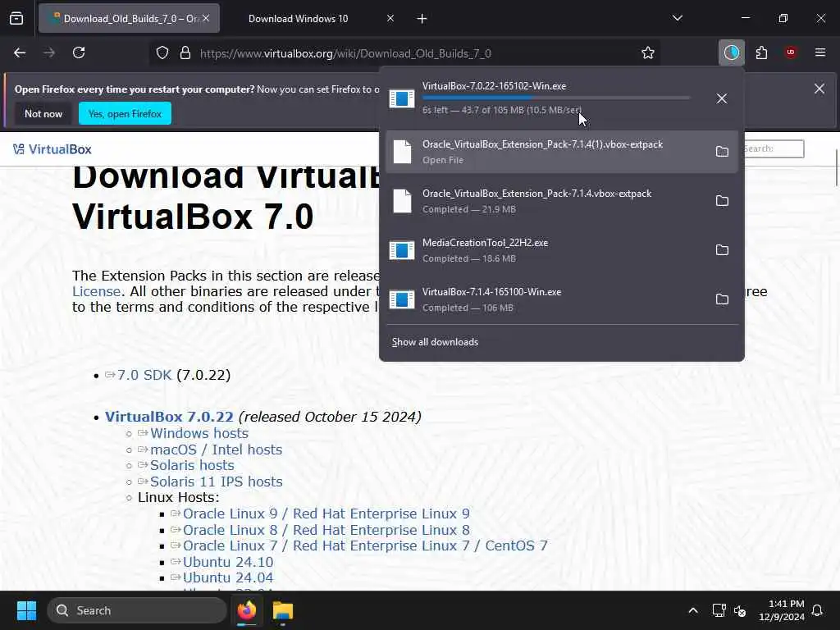Click Yes, open Firefox button
Viewport: 840px width, 630px height.
[x=125, y=113]
